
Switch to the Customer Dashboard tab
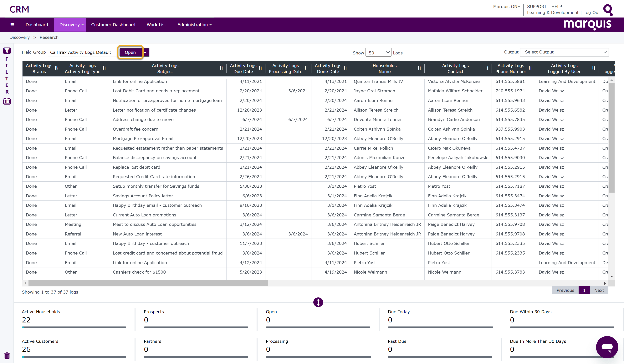coord(113,24)
